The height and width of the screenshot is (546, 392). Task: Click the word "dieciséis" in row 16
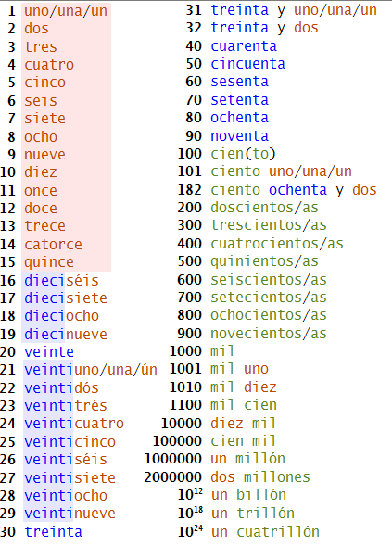(x=61, y=280)
